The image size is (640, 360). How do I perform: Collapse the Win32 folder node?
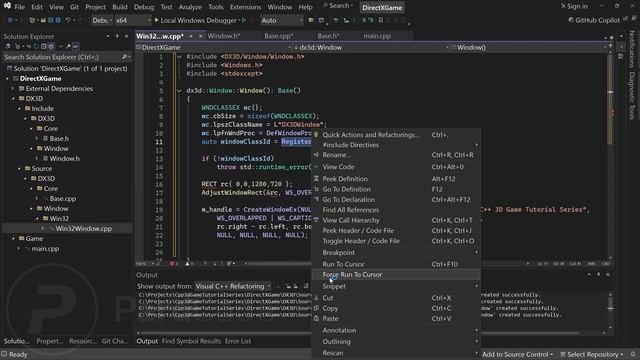tap(37, 218)
